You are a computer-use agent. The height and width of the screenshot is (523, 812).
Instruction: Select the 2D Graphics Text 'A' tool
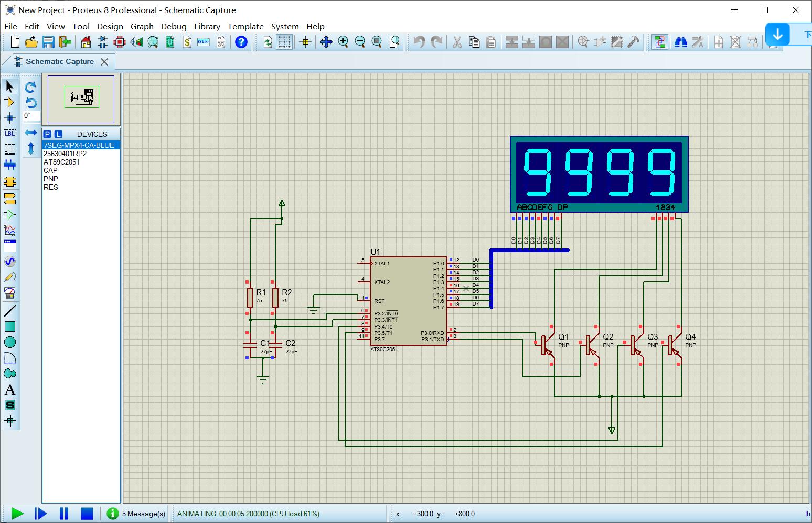pos(10,389)
